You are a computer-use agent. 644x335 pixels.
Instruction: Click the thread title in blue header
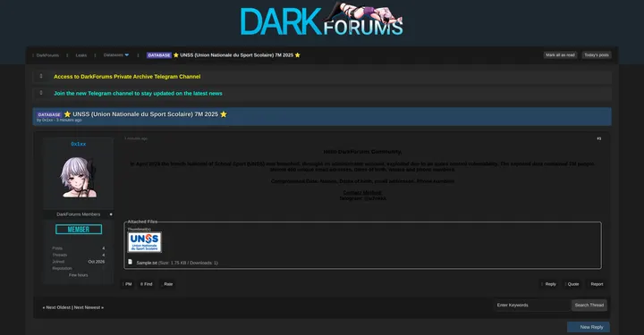pyautogui.click(x=146, y=114)
